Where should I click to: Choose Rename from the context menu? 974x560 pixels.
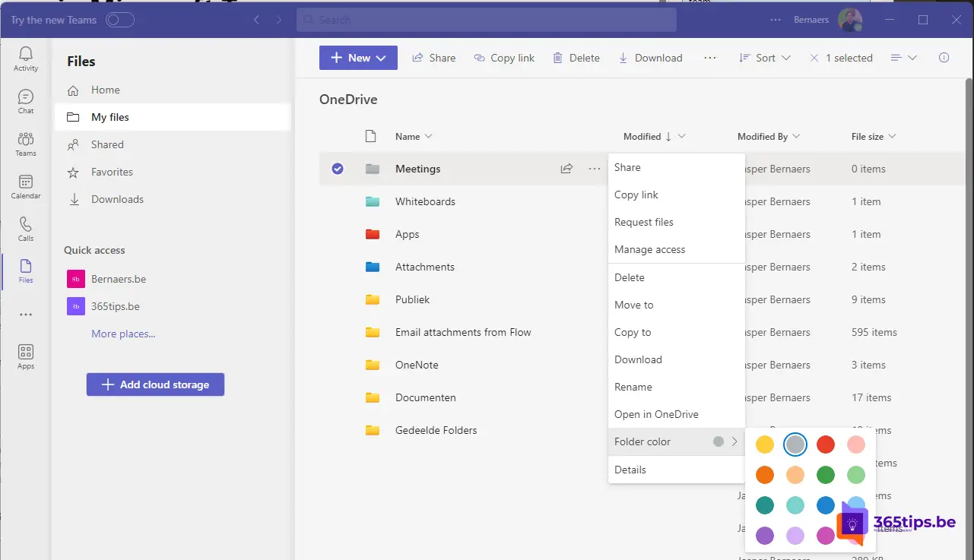633,387
